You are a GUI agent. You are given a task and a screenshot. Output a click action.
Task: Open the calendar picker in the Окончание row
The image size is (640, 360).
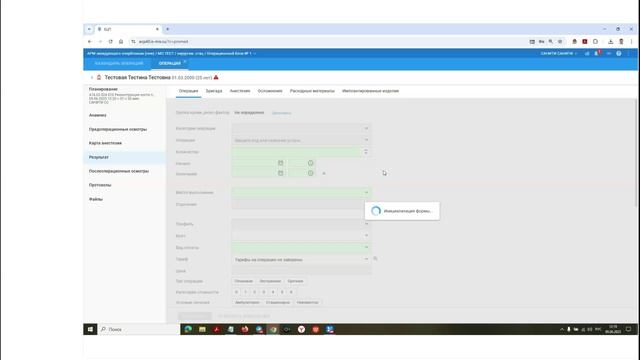tap(280, 173)
